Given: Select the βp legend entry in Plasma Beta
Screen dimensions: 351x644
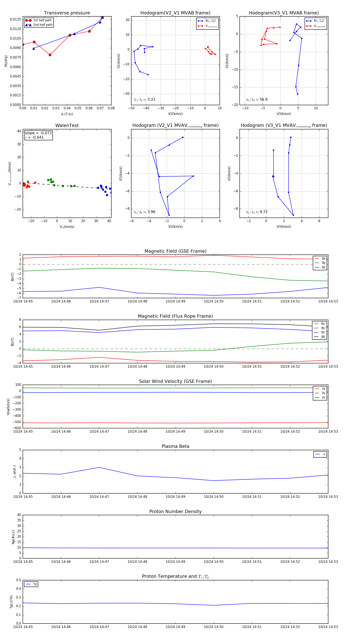Looking at the screenshot, I should click(x=321, y=454).
